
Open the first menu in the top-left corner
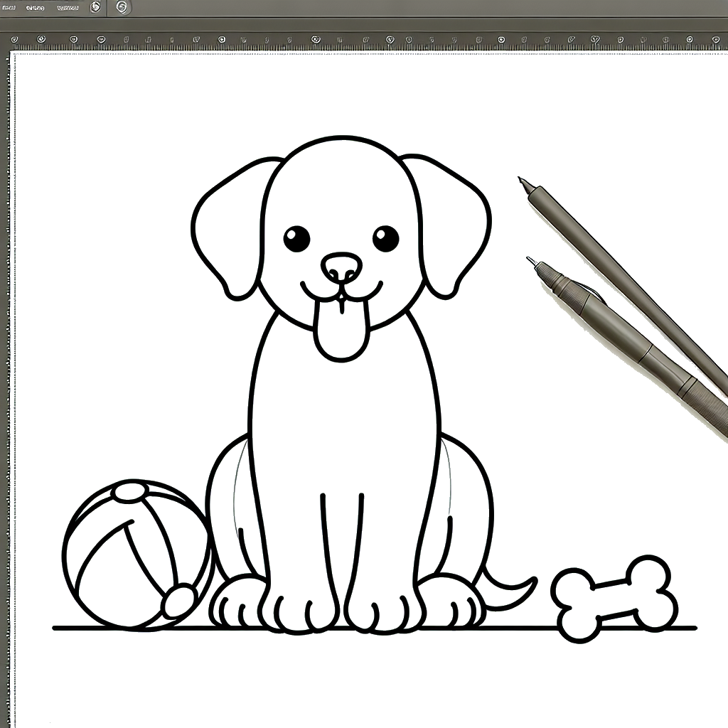(x=11, y=7)
